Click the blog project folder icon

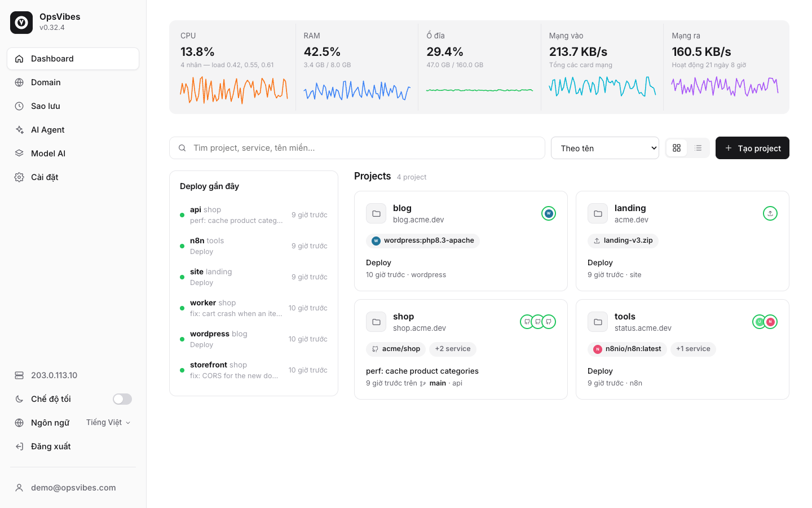(x=376, y=213)
